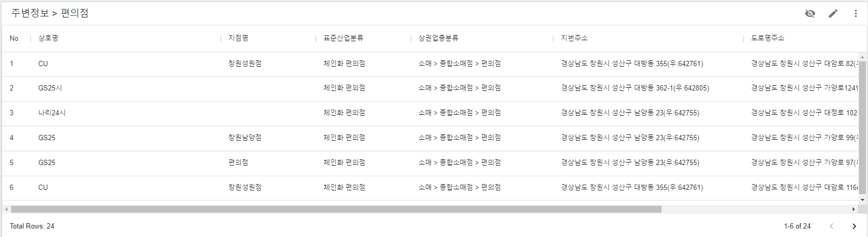Click the horizontal scrollbar thumb

point(336,209)
